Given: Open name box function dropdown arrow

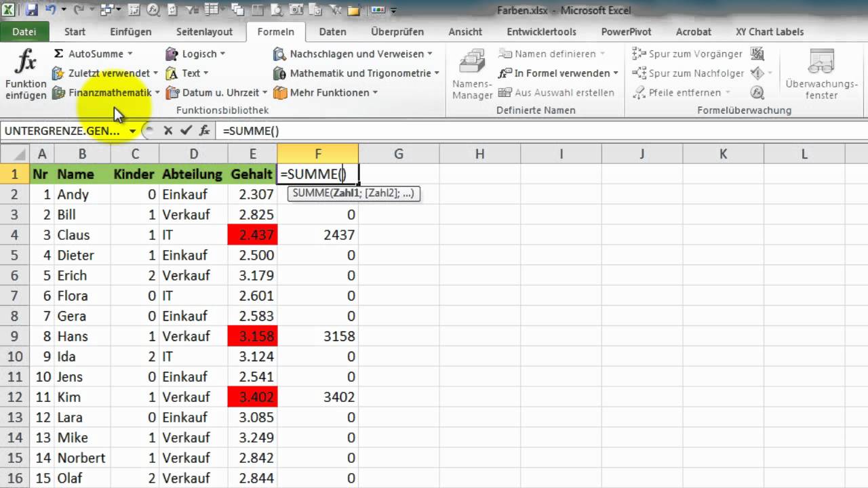Looking at the screenshot, I should pyautogui.click(x=132, y=131).
